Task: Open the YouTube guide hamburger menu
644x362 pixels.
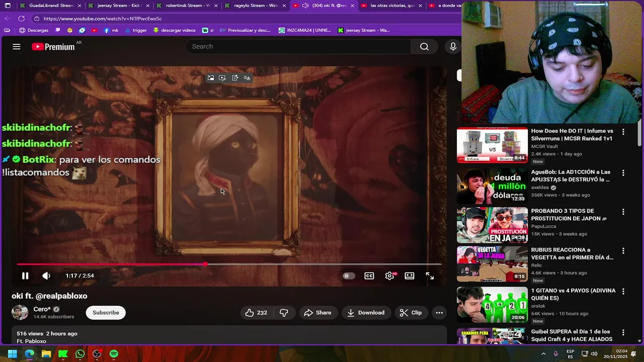Action: pos(17,46)
